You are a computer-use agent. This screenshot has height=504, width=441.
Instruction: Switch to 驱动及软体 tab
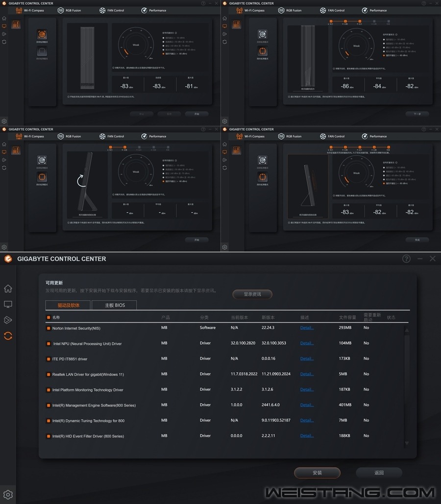(68, 305)
